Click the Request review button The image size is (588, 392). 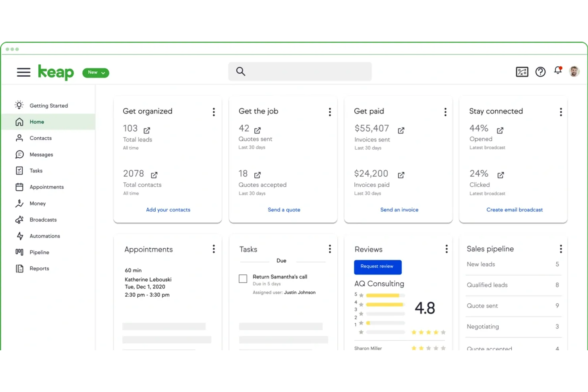(377, 267)
